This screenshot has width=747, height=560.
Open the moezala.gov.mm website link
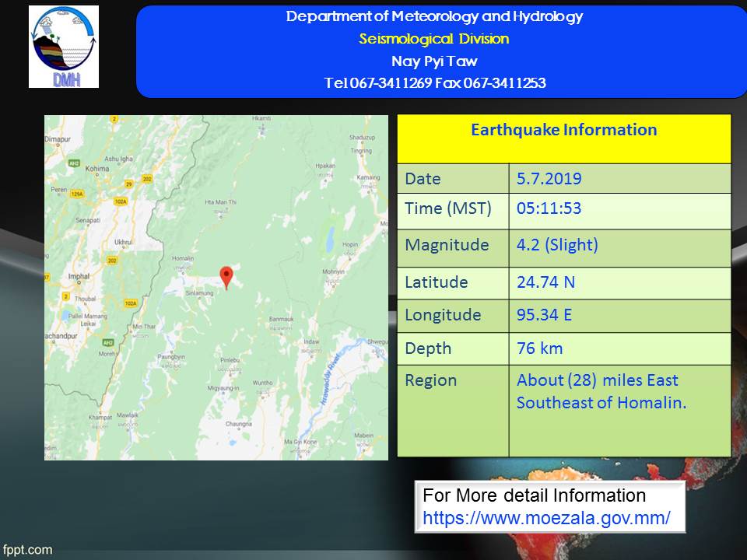(546, 518)
